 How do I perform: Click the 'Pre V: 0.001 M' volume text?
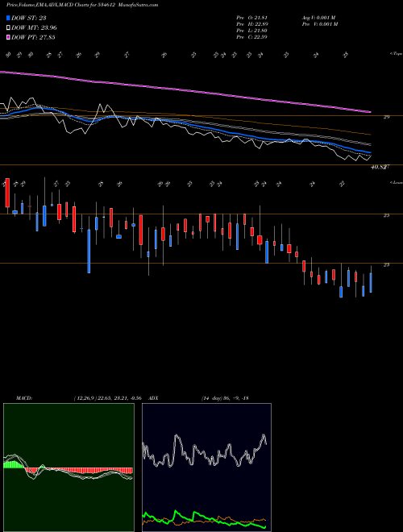tap(319, 24)
